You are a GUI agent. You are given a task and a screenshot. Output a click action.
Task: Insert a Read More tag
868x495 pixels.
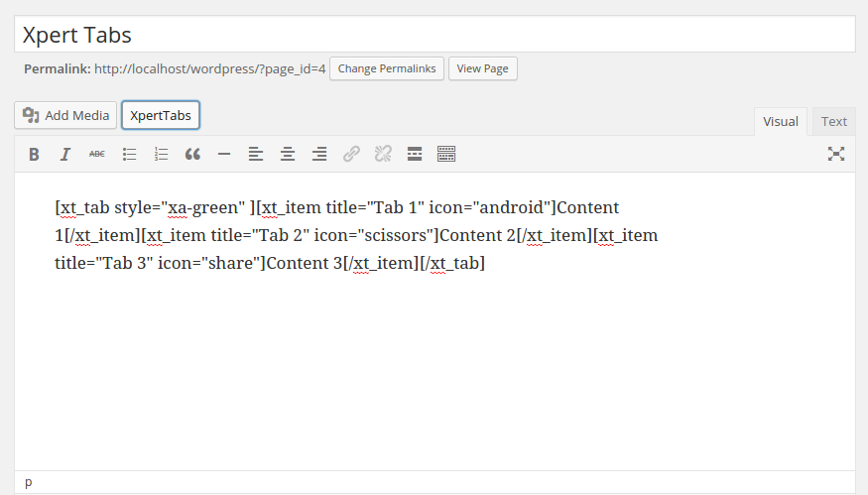point(415,154)
